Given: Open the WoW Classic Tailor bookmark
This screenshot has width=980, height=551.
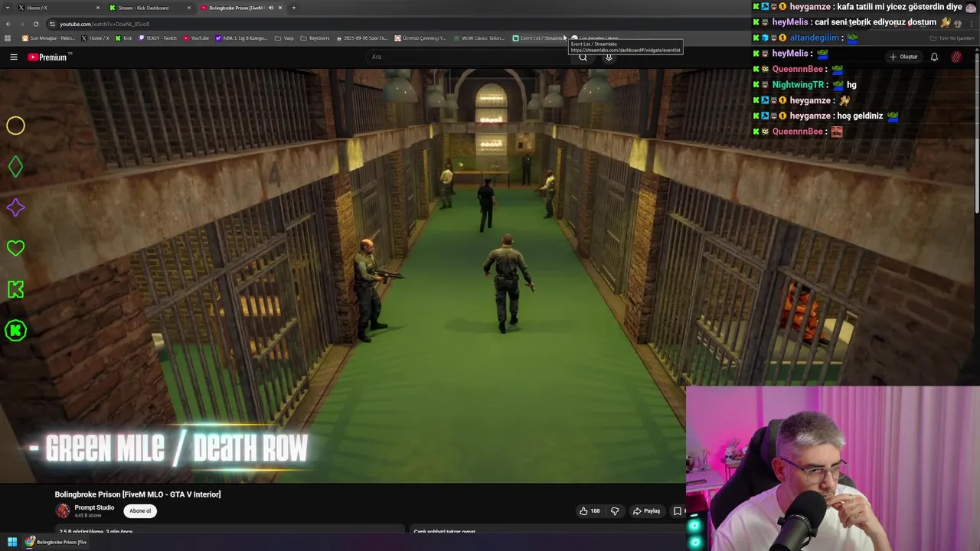Looking at the screenshot, I should pyautogui.click(x=479, y=38).
